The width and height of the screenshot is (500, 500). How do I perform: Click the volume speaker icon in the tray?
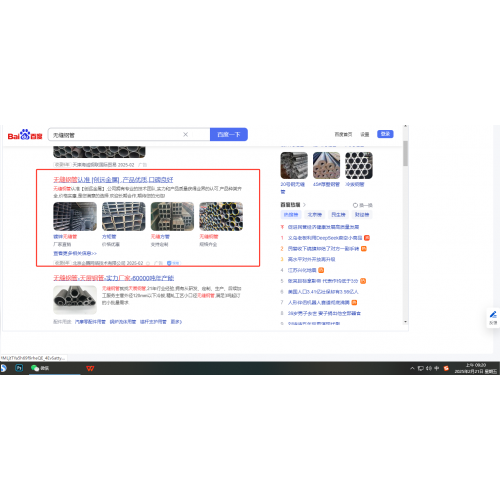point(429,368)
